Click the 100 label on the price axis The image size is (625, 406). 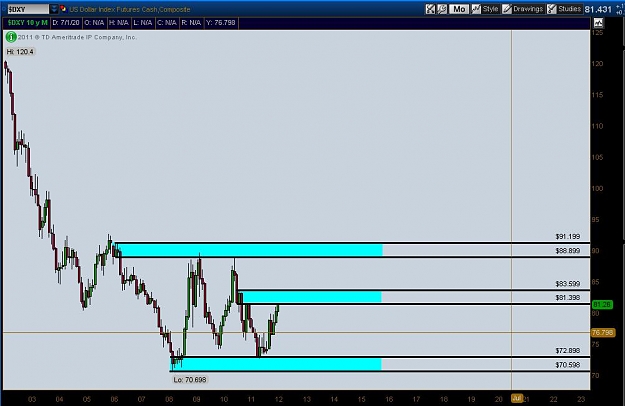pos(597,188)
